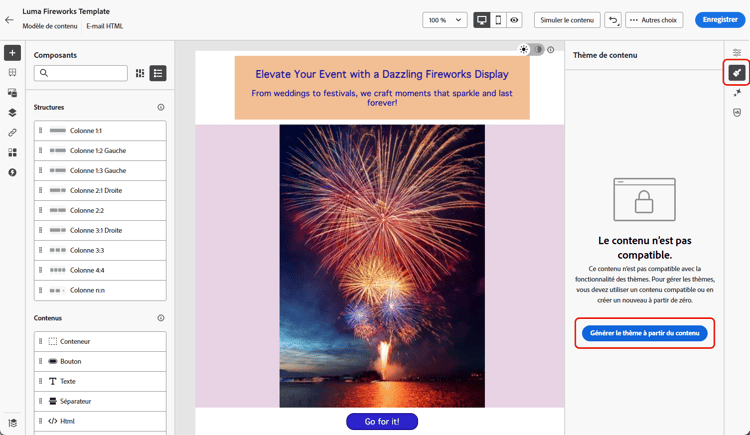Screen dimensions: 750x435
Task: Select the Conteneur content component
Action: pyautogui.click(x=100, y=342)
